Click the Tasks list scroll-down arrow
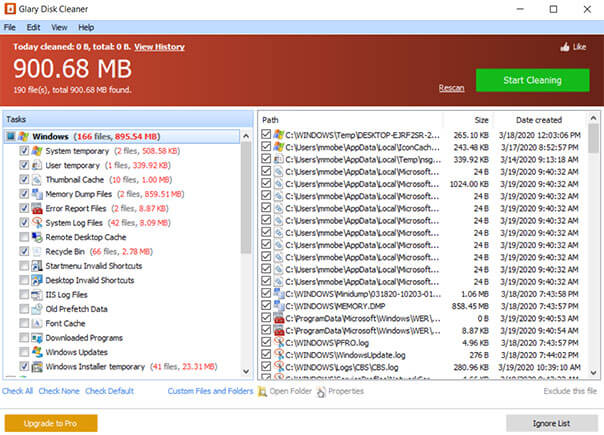 (246, 371)
